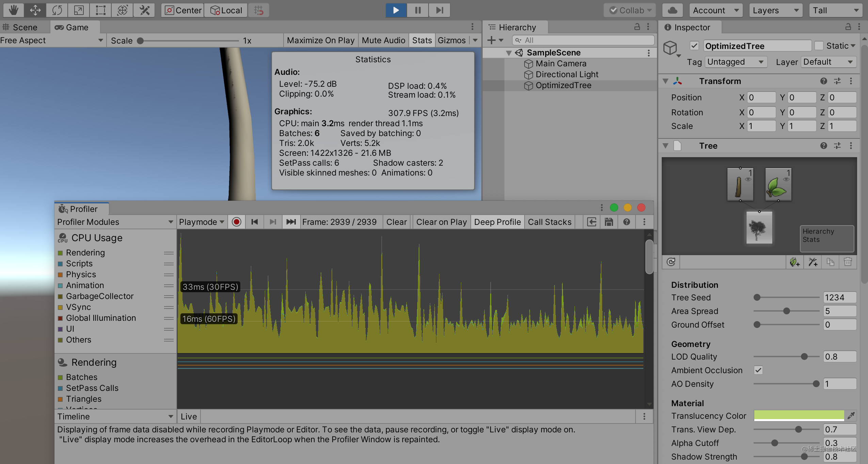
Task: Select the Hierarchy tab
Action: tap(515, 27)
